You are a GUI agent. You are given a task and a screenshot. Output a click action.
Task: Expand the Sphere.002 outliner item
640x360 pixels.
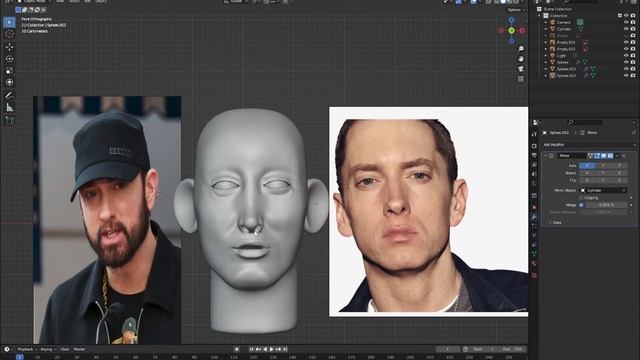point(546,76)
